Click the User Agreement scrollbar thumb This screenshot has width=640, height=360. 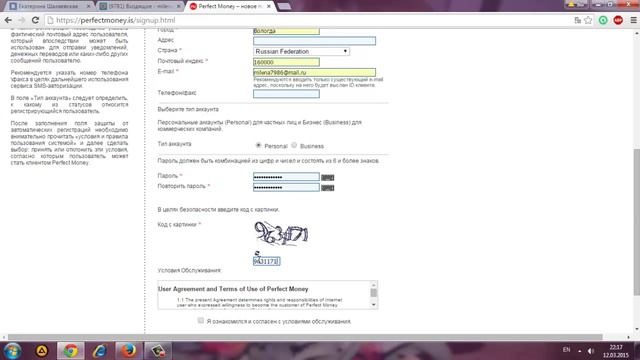(x=373, y=293)
